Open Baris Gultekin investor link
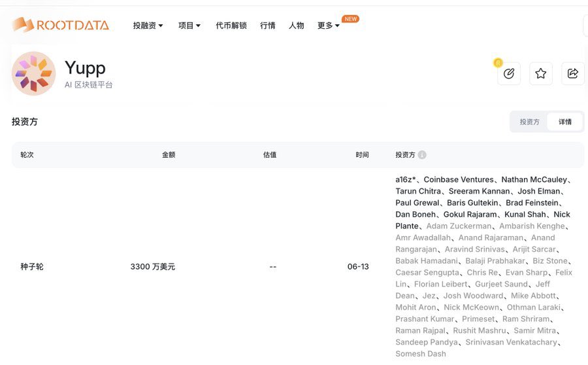588x365 pixels. click(x=472, y=203)
